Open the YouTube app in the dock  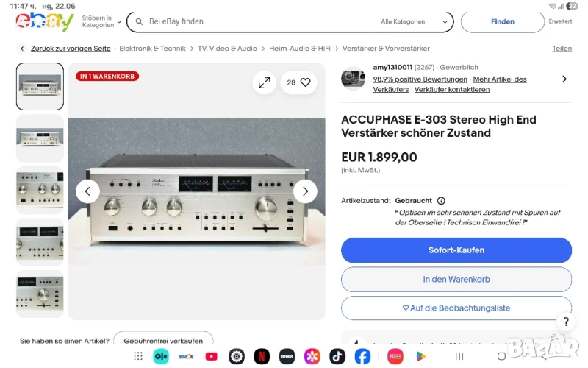[211, 356]
